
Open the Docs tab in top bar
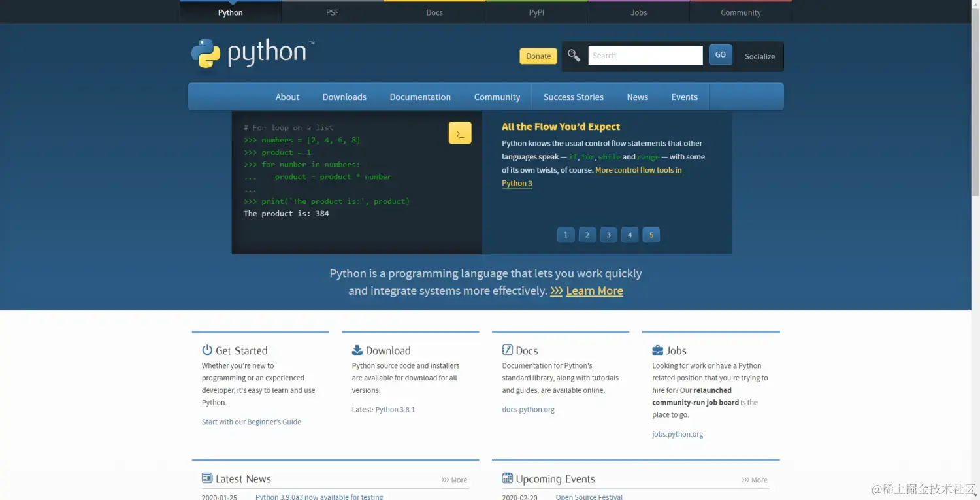pyautogui.click(x=434, y=12)
